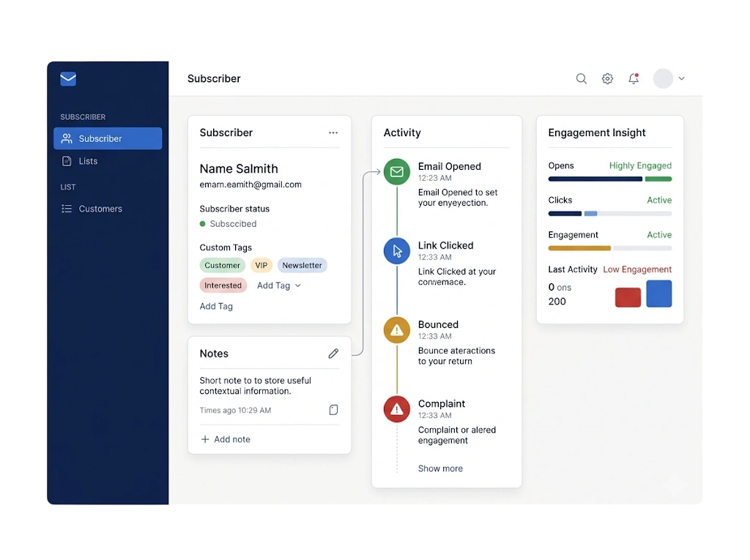
Task: Open search from the top bar
Action: click(x=581, y=78)
